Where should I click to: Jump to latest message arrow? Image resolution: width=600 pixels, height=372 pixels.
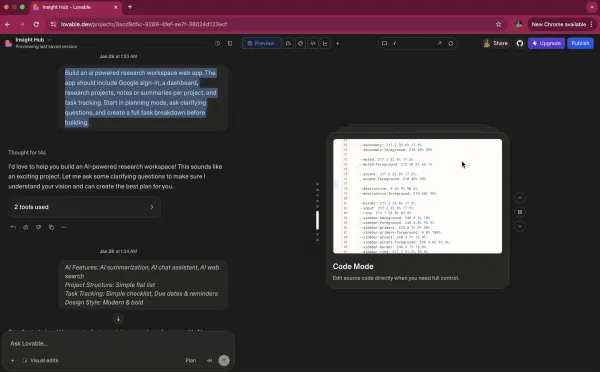(x=118, y=318)
